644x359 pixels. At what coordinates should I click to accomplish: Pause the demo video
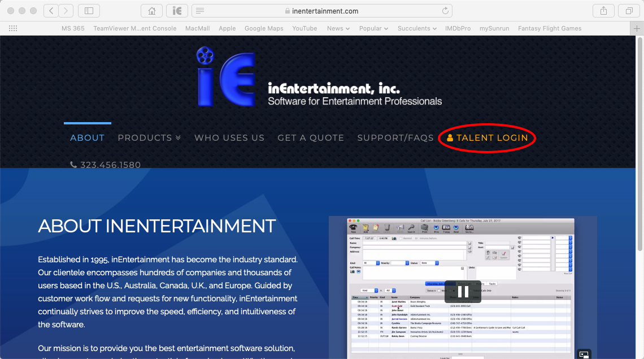coord(463,292)
